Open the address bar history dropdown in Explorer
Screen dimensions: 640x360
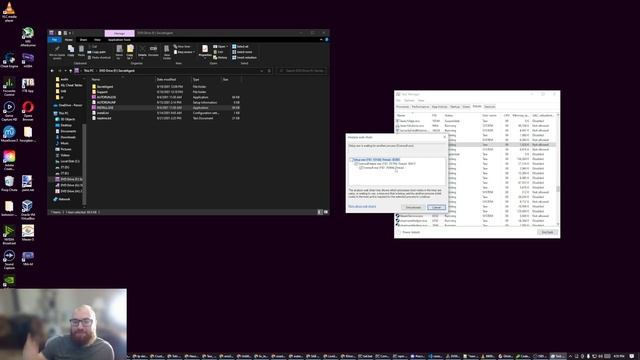click(x=262, y=71)
